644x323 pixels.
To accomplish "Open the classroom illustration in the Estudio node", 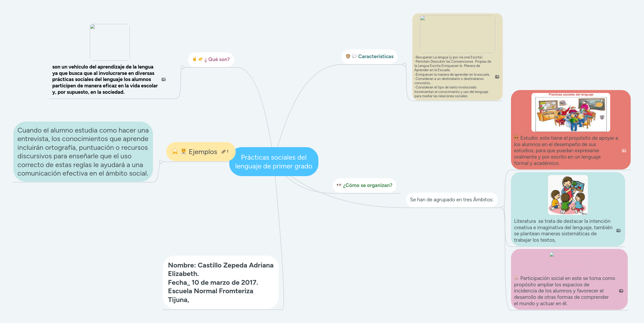I will coord(571,113).
